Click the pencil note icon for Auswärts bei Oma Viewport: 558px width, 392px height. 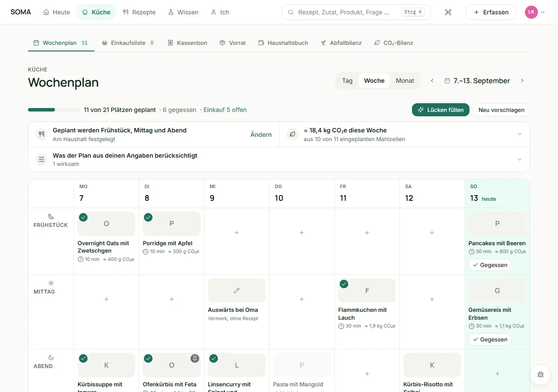click(x=237, y=291)
